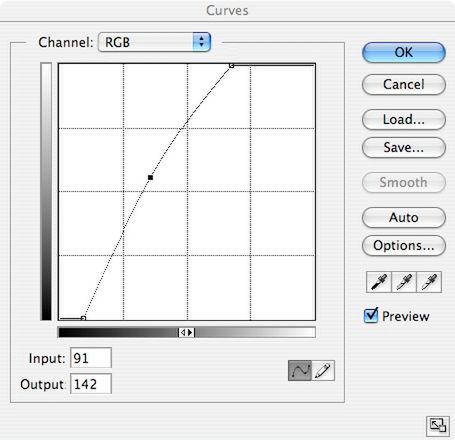Uncheck the Preview checkbox

(x=371, y=315)
